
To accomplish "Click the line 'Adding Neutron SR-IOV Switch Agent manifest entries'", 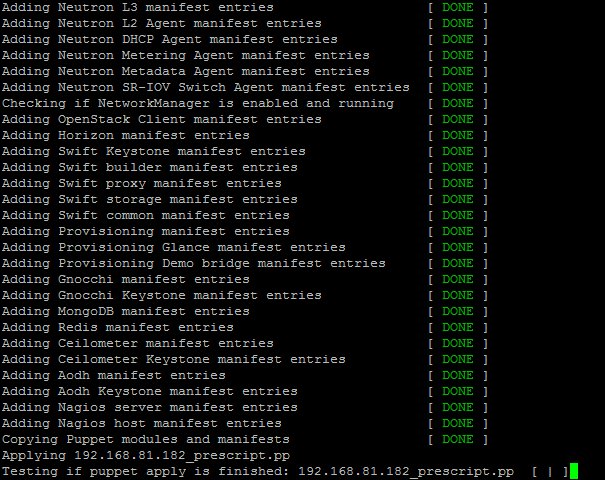I will point(206,88).
